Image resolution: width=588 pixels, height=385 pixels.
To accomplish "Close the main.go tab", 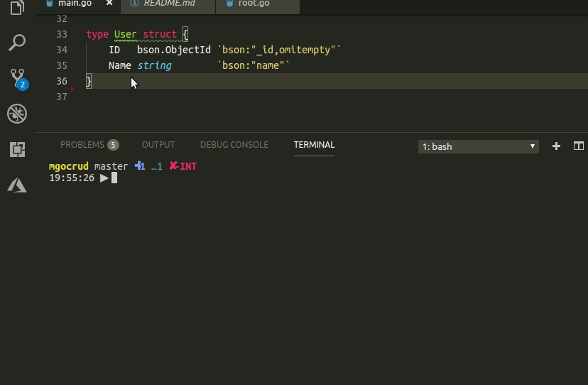I will (x=109, y=4).
